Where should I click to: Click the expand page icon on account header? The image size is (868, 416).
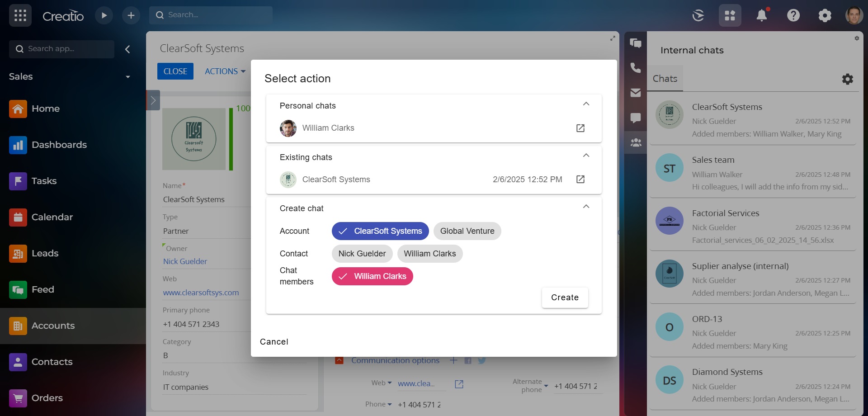point(613,38)
